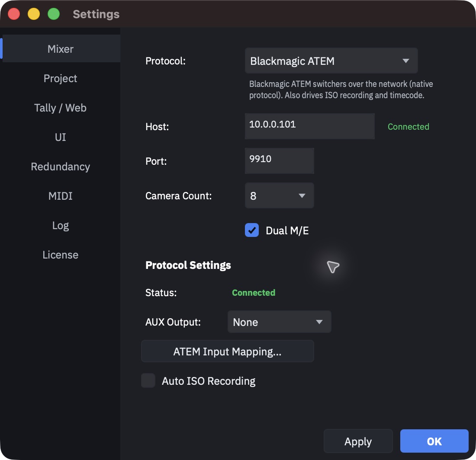
Task: Click the bold Connected status value
Action: click(254, 293)
